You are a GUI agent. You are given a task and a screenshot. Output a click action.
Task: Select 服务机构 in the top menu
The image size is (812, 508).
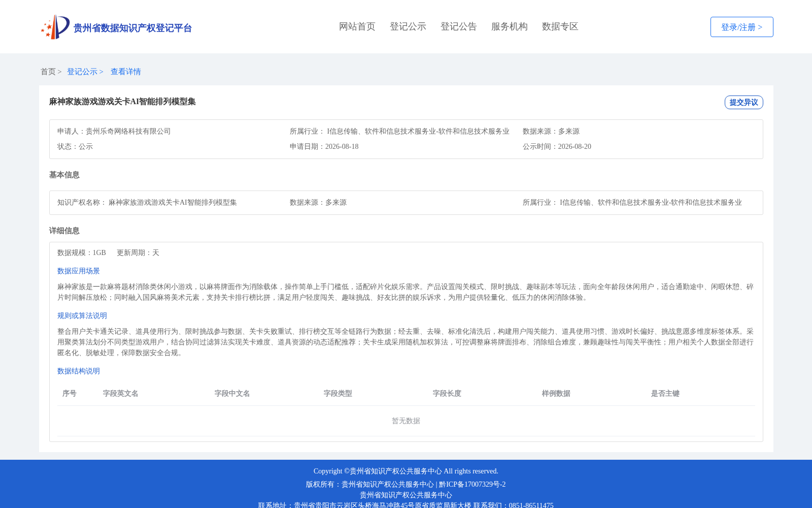(510, 26)
